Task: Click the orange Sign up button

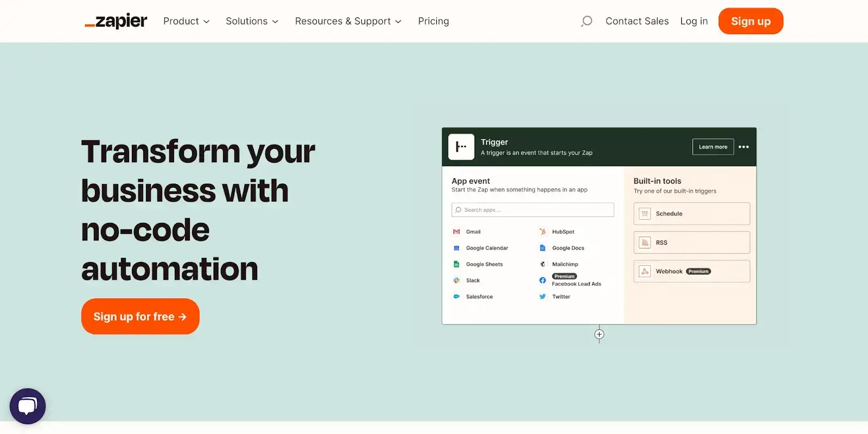Action: click(x=751, y=21)
